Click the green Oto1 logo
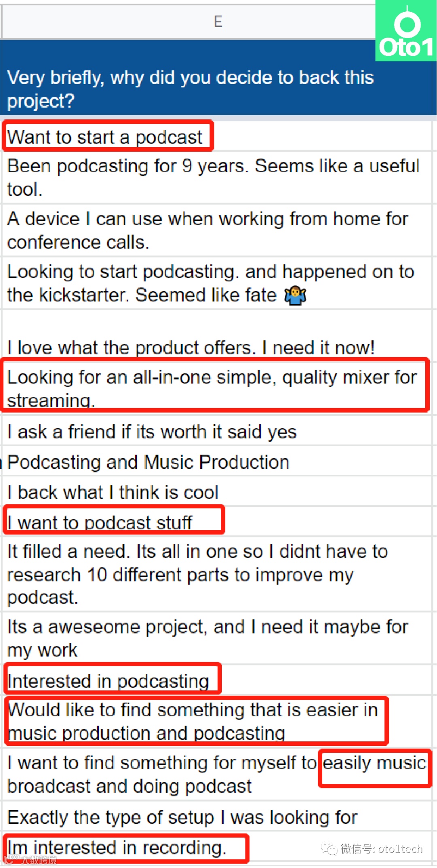437x868 pixels. [x=406, y=31]
